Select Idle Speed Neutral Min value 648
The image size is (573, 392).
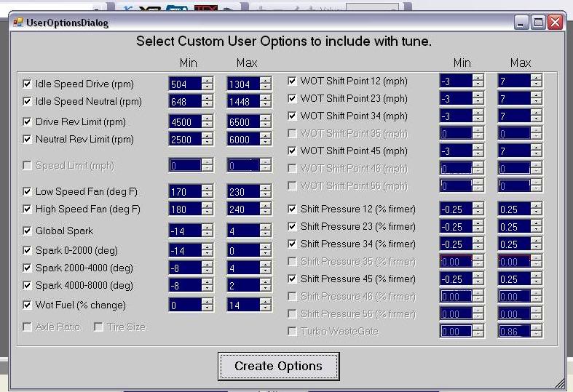click(x=185, y=102)
